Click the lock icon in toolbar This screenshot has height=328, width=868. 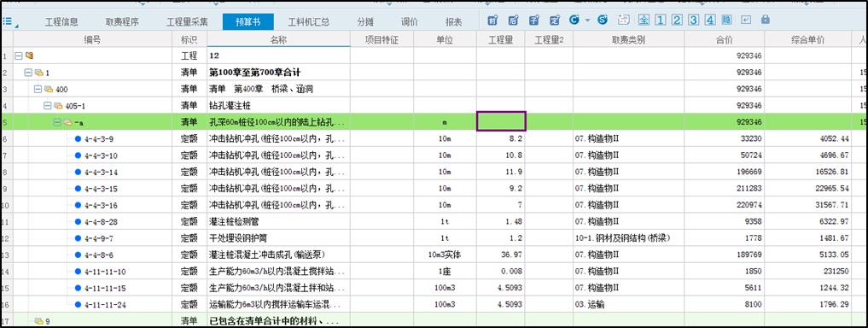765,20
